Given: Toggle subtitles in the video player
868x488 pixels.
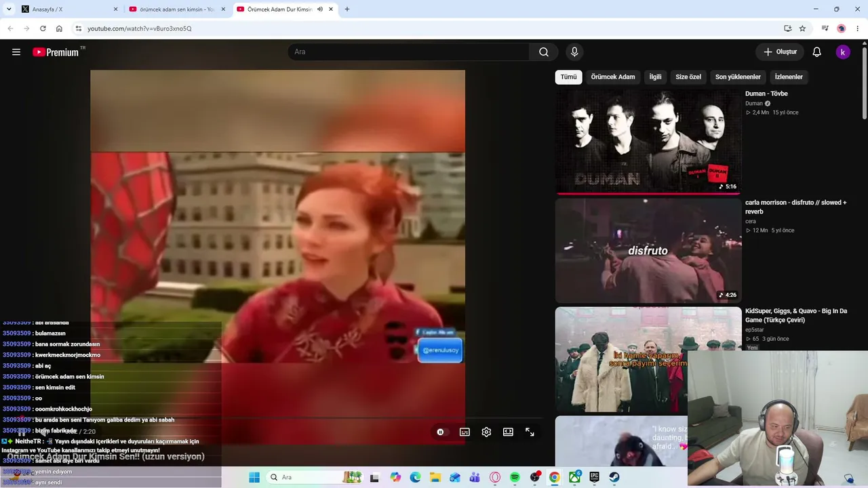Looking at the screenshot, I should tap(465, 432).
